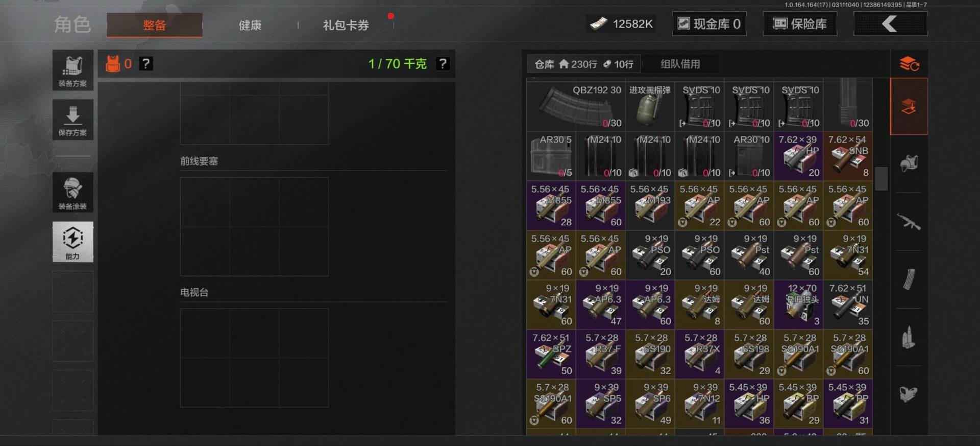
Task: Open the 现金库 cash vault button
Action: [x=709, y=24]
